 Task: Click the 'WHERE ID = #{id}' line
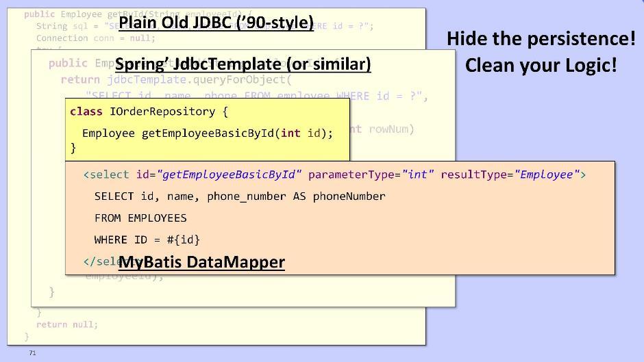[147, 240]
